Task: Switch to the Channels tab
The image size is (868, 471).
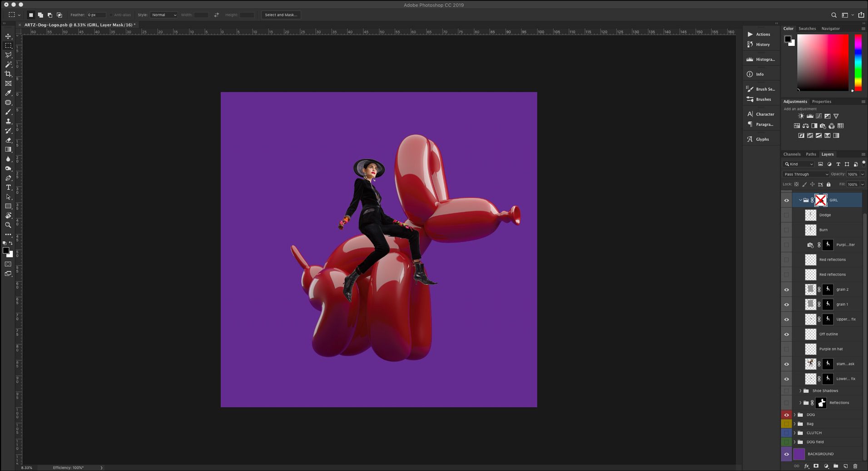Action: [x=792, y=154]
